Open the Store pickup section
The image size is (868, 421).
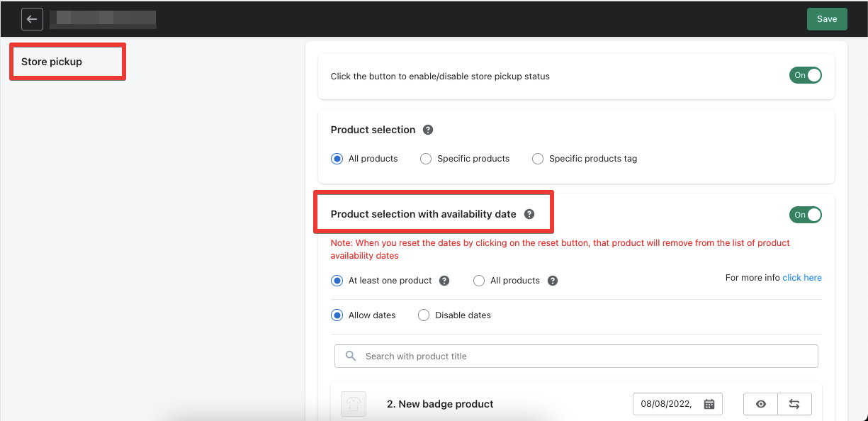(52, 62)
